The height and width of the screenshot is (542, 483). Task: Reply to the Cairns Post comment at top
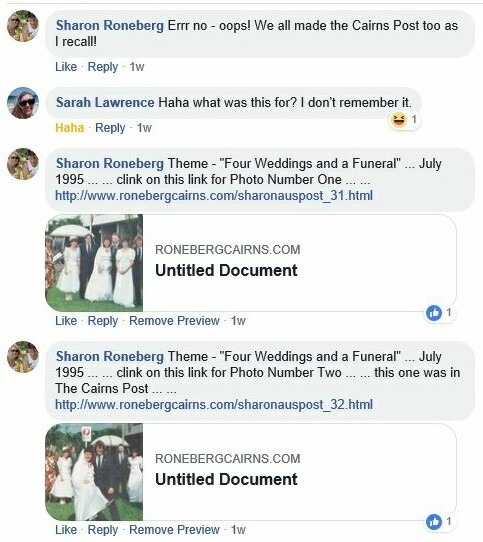click(x=103, y=67)
